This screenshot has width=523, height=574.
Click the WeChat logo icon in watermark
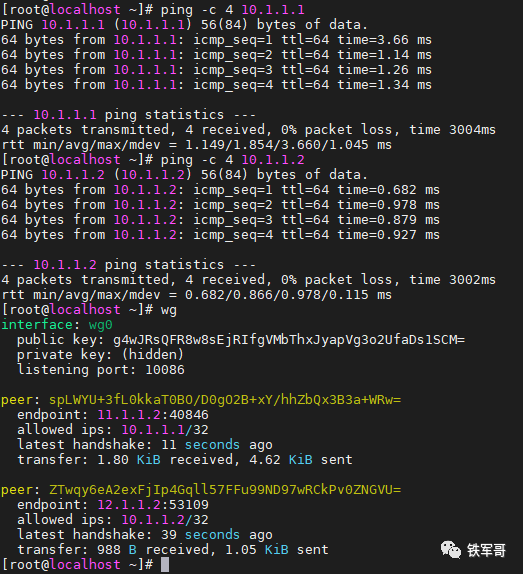pos(451,550)
